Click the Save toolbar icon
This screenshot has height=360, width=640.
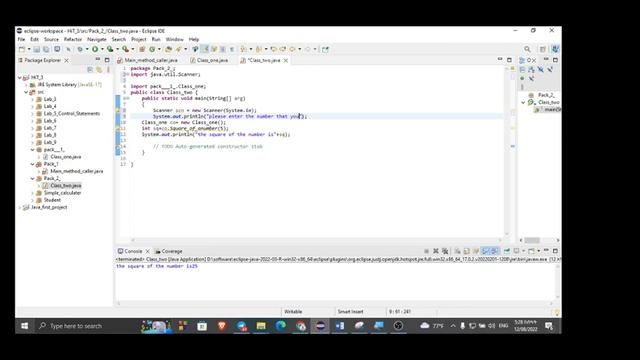(36, 49)
